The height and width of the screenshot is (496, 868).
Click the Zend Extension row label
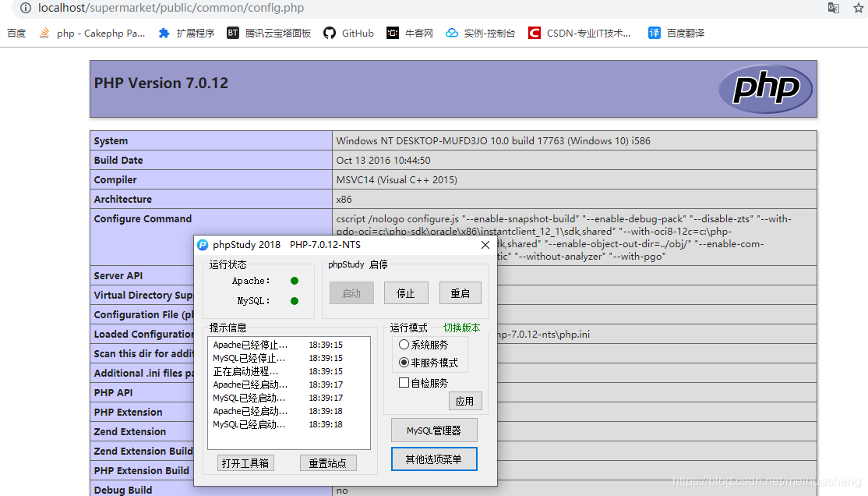[x=129, y=432]
